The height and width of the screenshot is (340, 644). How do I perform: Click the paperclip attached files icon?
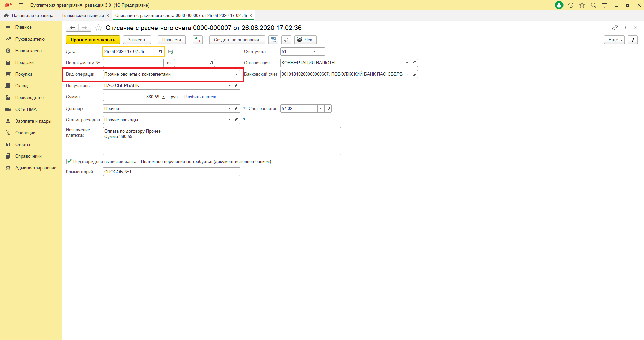286,40
